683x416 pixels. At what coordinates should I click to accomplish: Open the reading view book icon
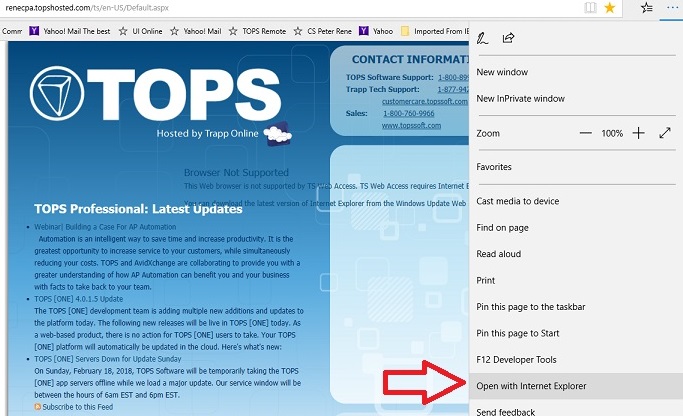pos(590,7)
